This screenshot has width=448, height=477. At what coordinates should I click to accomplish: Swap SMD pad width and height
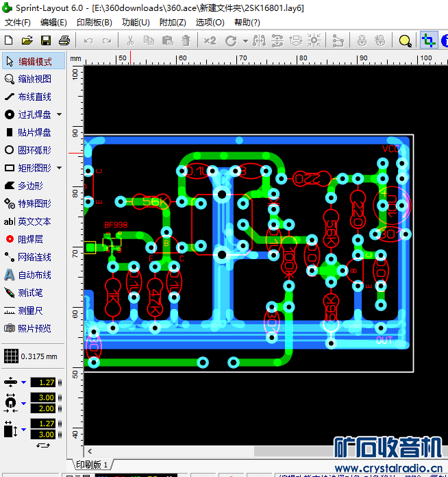[x=43, y=445]
